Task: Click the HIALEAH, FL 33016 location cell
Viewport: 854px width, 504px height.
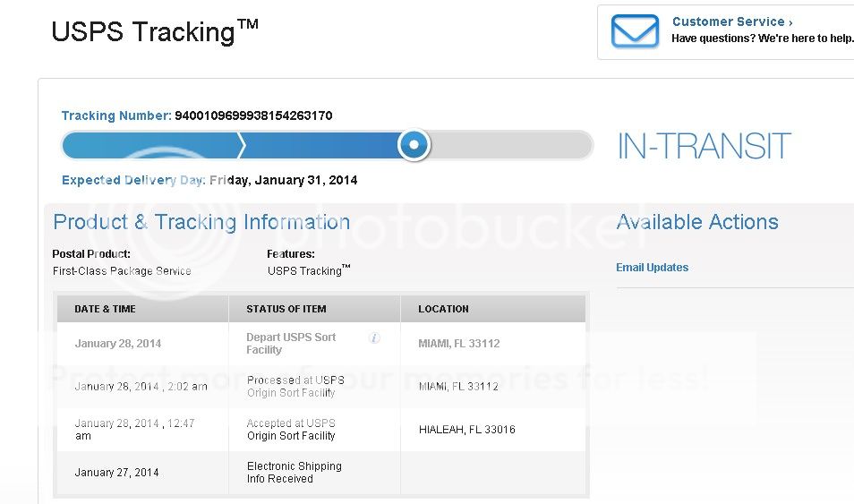Action: click(x=467, y=430)
